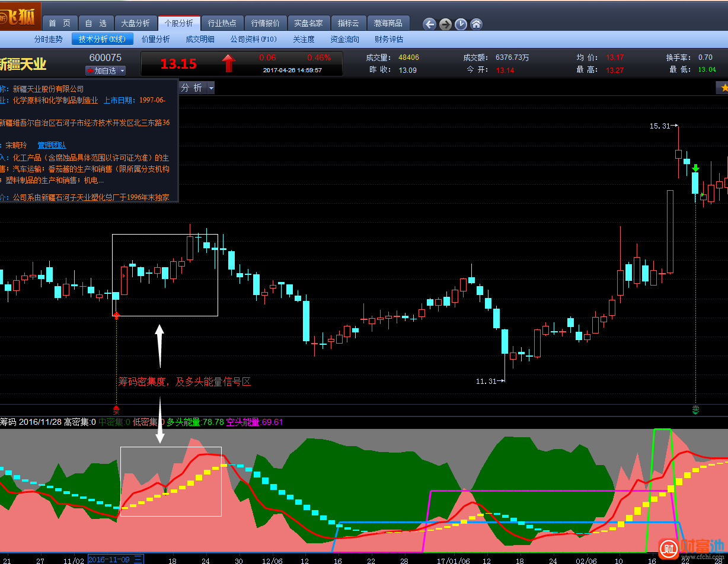Click the 均价 value 13.17

(615, 57)
